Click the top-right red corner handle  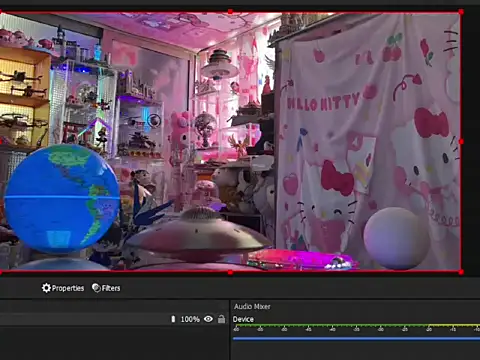pos(461,12)
